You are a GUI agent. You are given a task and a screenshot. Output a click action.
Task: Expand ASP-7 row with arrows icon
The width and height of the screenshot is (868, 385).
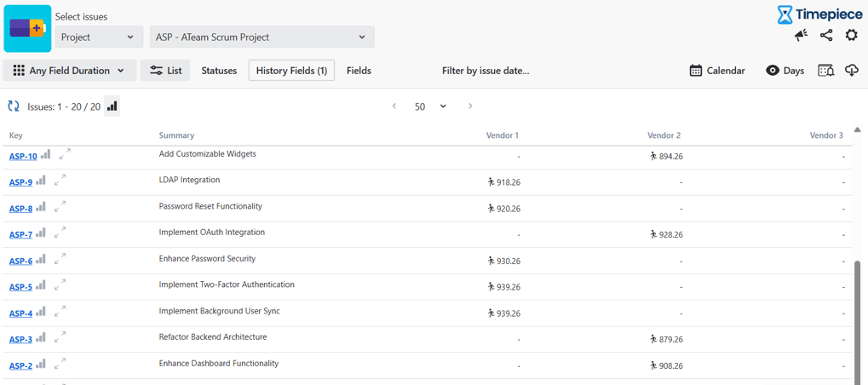[x=60, y=233]
